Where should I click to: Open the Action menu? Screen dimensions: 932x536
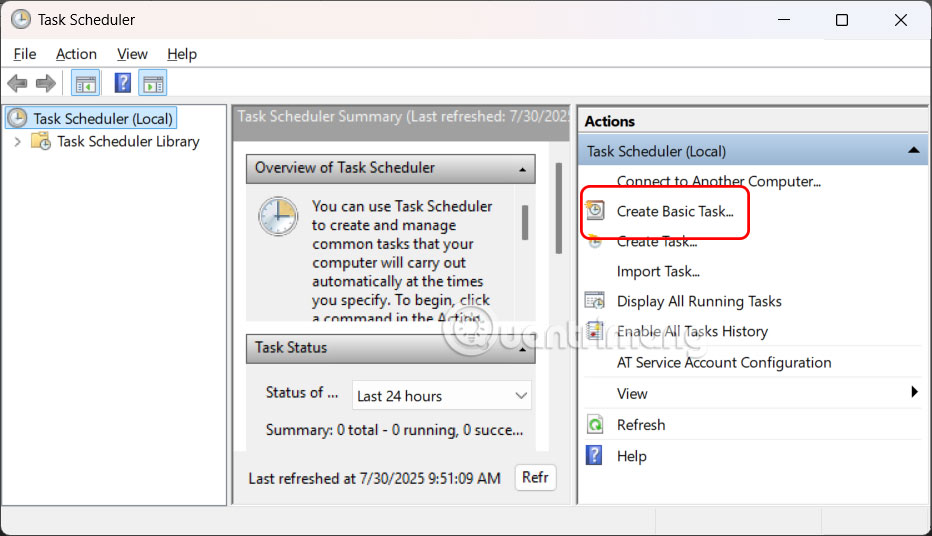pos(76,54)
